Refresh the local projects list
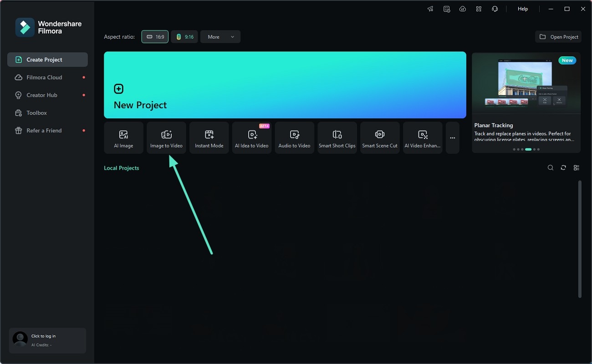This screenshot has width=592, height=364. [563, 168]
